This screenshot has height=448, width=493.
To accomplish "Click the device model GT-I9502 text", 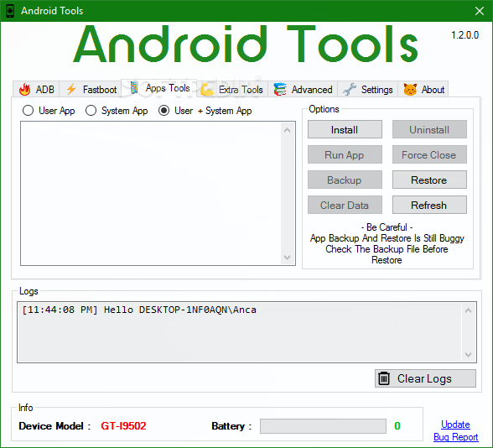I will (123, 426).
